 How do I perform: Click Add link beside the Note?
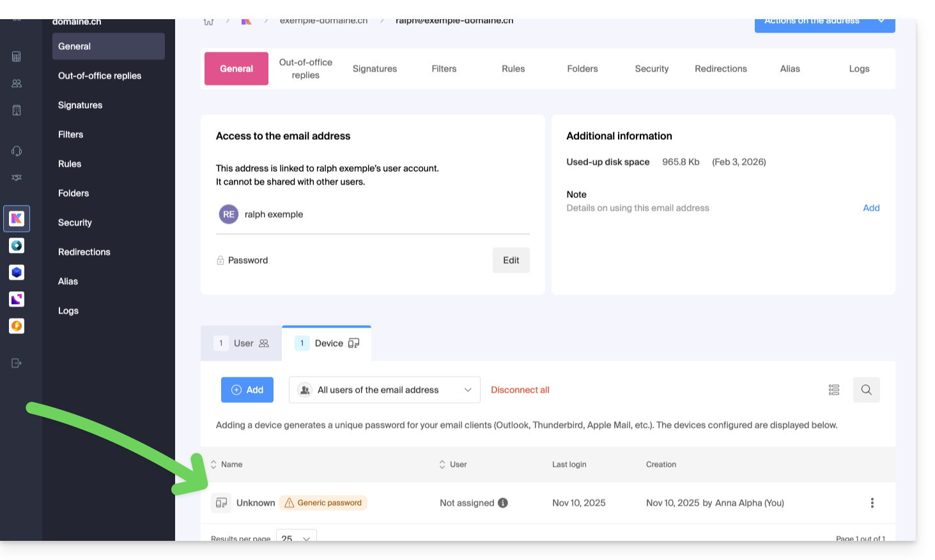coord(871,208)
